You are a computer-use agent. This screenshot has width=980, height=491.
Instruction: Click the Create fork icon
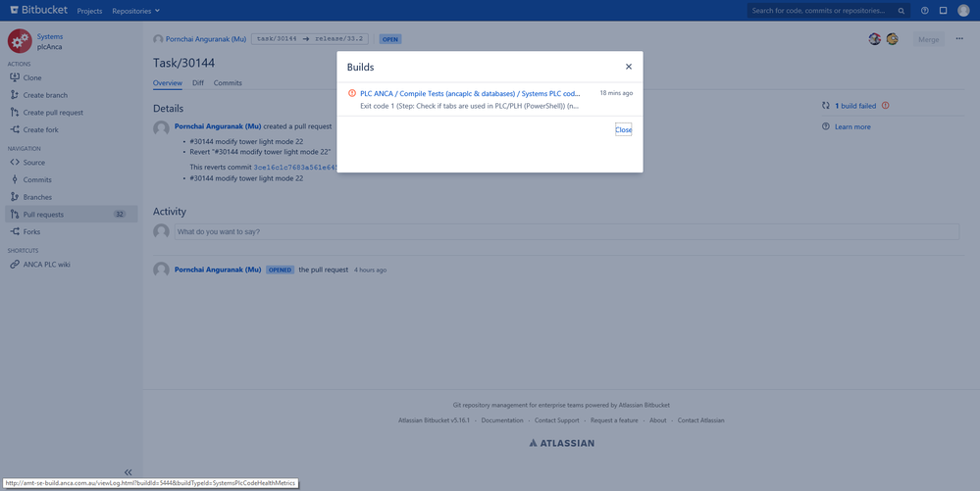point(15,129)
